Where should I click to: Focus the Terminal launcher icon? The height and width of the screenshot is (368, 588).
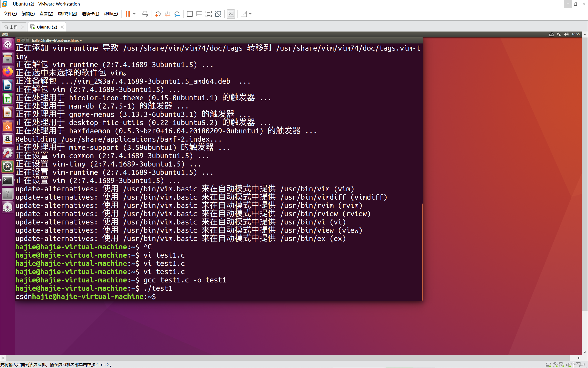pos(8,181)
